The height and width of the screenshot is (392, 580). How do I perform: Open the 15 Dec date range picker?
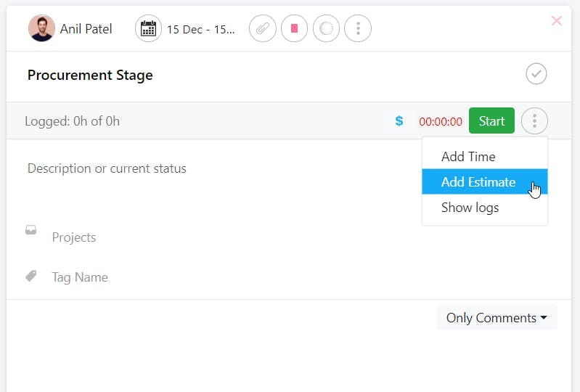coord(201,30)
